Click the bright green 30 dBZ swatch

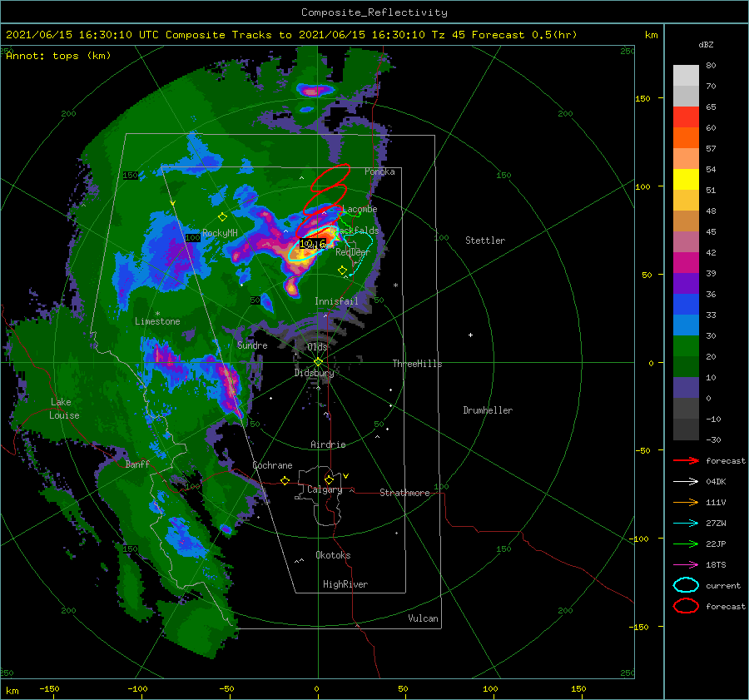pos(686,345)
